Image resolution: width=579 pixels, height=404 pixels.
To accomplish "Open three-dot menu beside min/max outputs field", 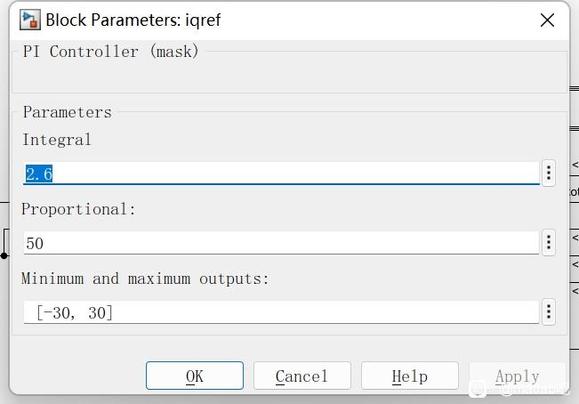I will 549,312.
